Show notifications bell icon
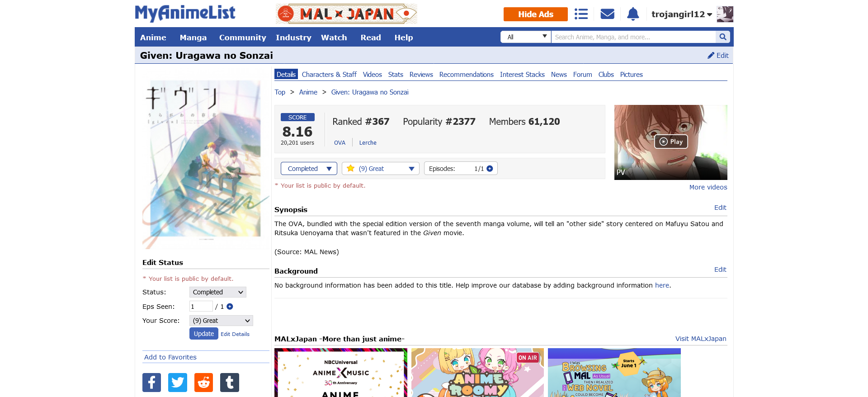Screen dimensions: 868x397 point(633,14)
